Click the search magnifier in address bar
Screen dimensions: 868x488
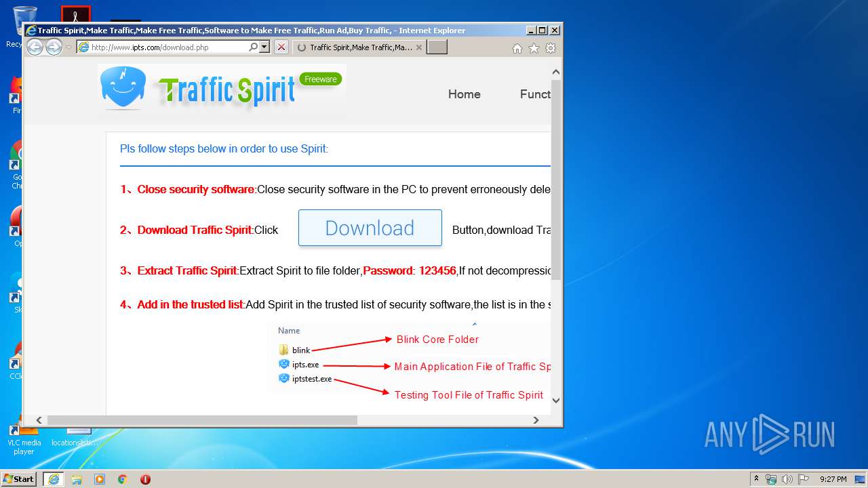tap(253, 47)
